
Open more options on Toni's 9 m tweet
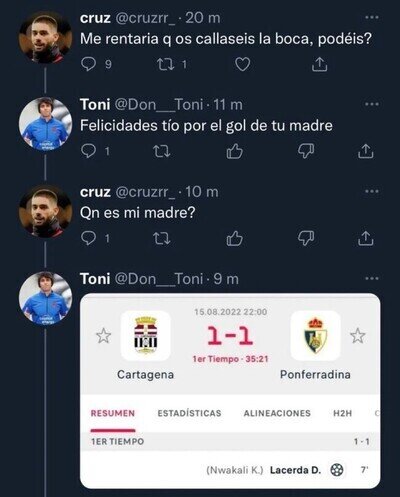click(x=372, y=278)
